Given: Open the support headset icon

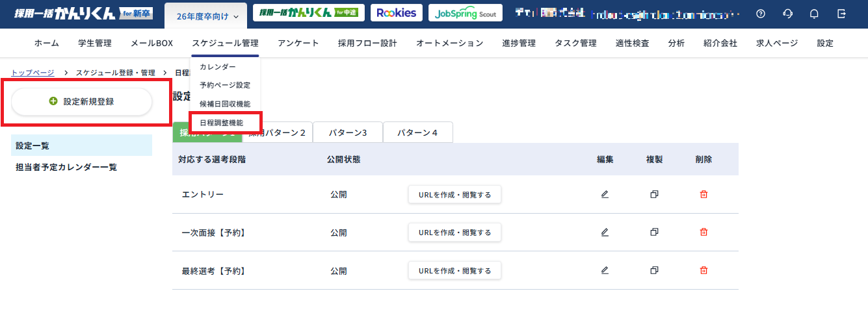Looking at the screenshot, I should click(x=788, y=14).
